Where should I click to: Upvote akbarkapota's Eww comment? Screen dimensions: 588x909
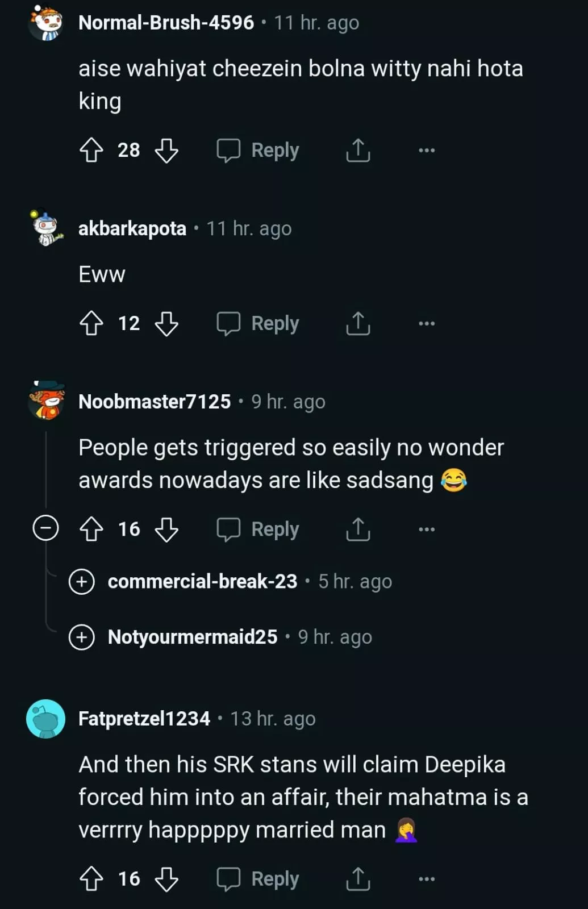(x=91, y=324)
